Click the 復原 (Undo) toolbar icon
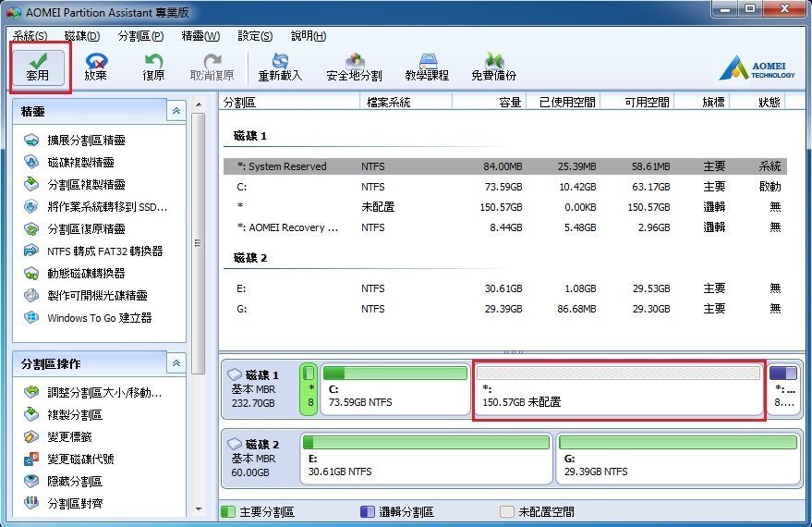This screenshot has width=812, height=527. pyautogui.click(x=153, y=67)
